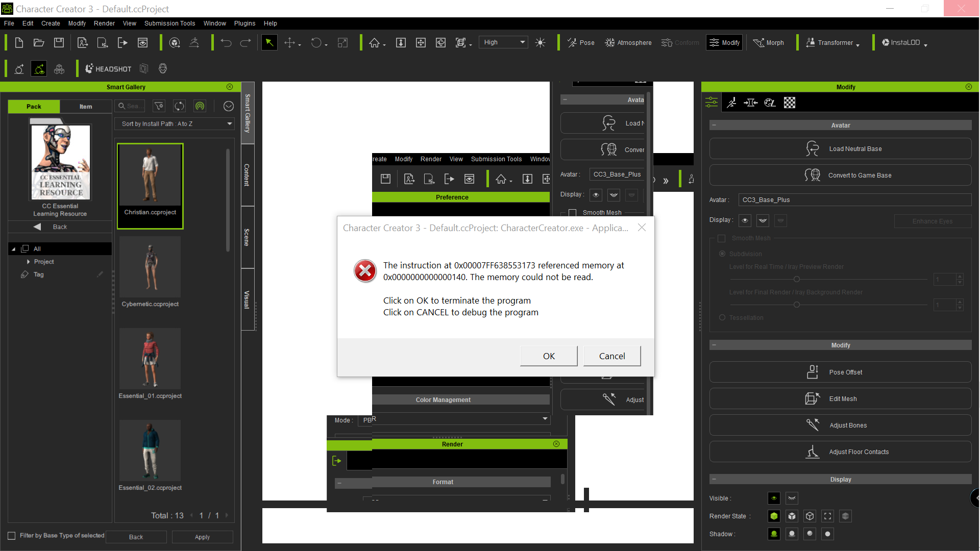Viewport: 980px width, 551px height.
Task: Open the Atmosphere panel
Action: 628,43
